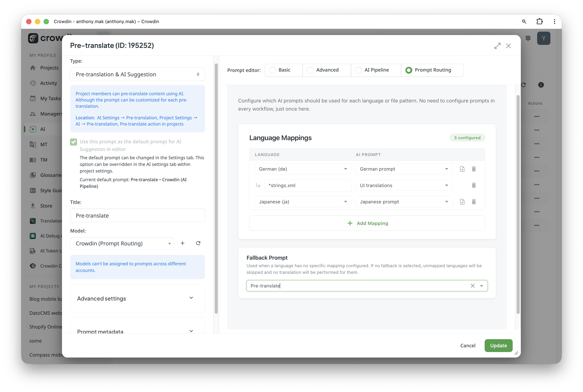This screenshot has height=392, width=583.
Task: Open Managers icon in sidebar
Action: tap(33, 114)
